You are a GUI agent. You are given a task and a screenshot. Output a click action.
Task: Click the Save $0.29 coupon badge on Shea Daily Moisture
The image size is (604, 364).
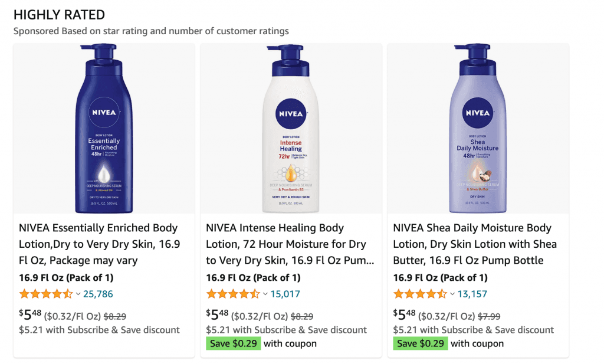coord(421,343)
